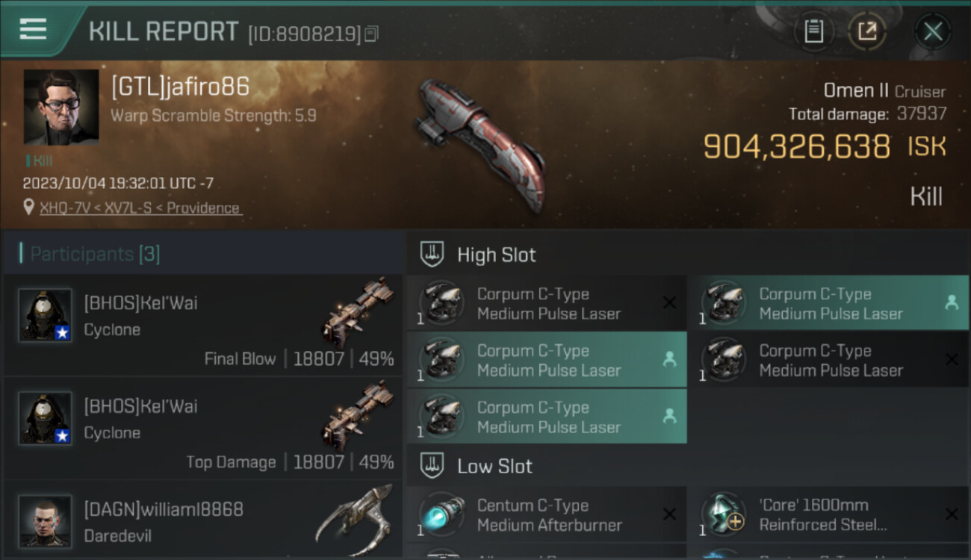Screen dimensions: 971x560
Task: Open the hamburger main menu
Action: 33,30
